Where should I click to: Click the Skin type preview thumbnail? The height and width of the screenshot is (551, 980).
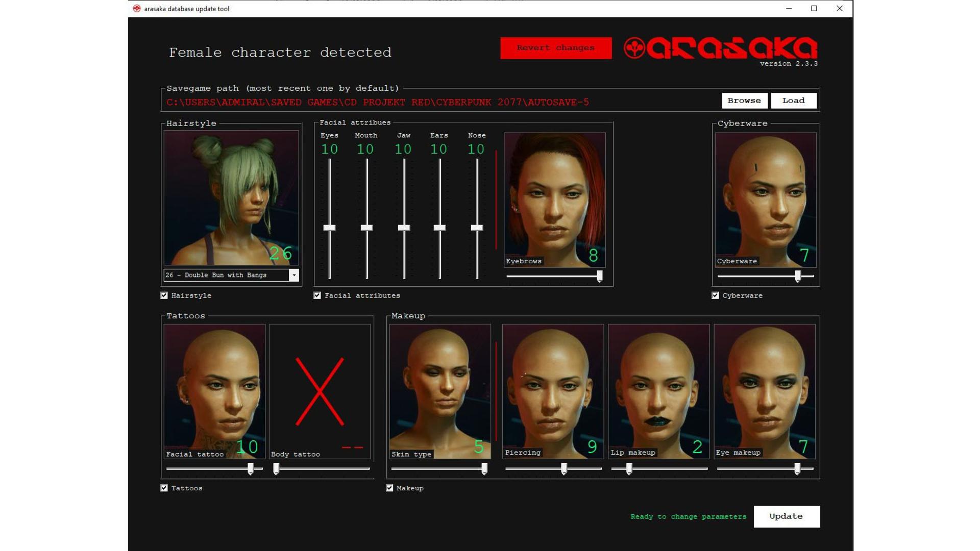440,391
